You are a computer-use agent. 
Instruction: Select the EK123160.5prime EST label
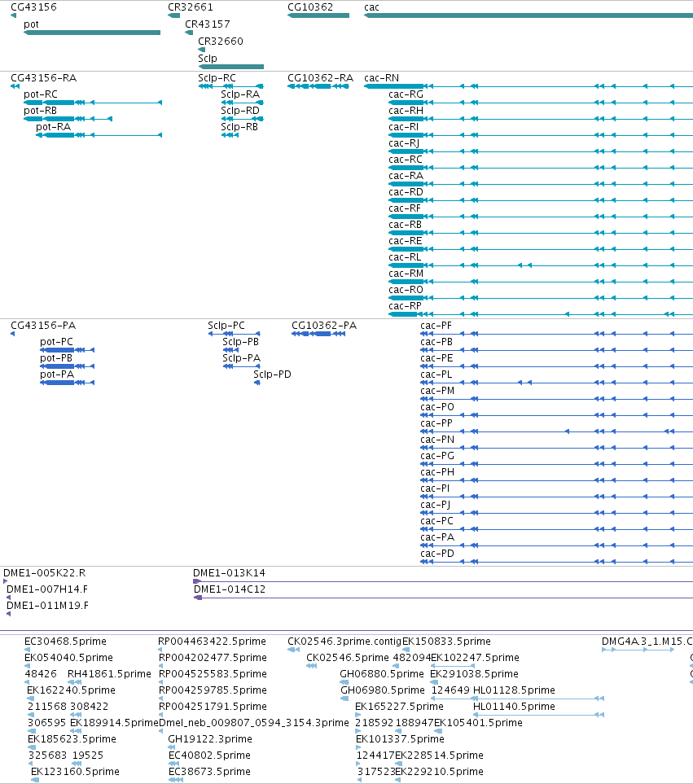coord(75,772)
